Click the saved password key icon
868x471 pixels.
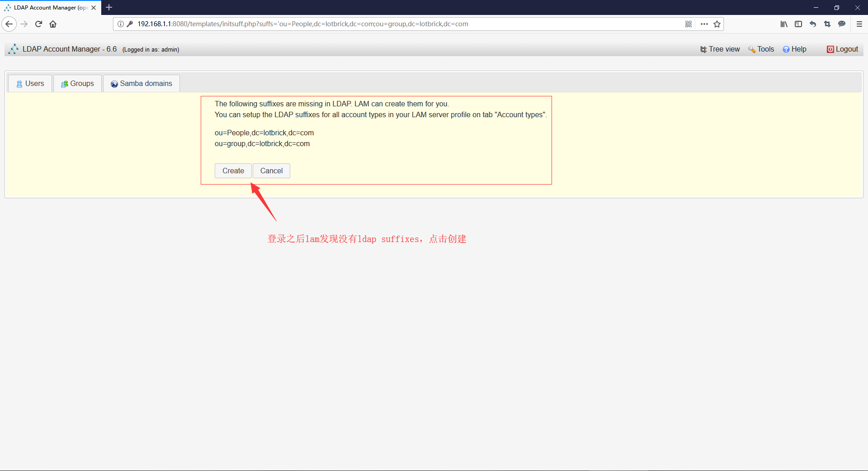[130, 24]
